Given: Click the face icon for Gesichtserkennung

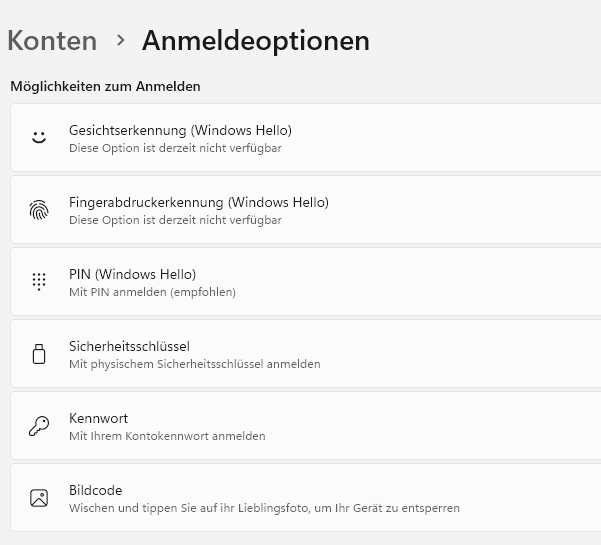Looking at the screenshot, I should click(39, 138).
